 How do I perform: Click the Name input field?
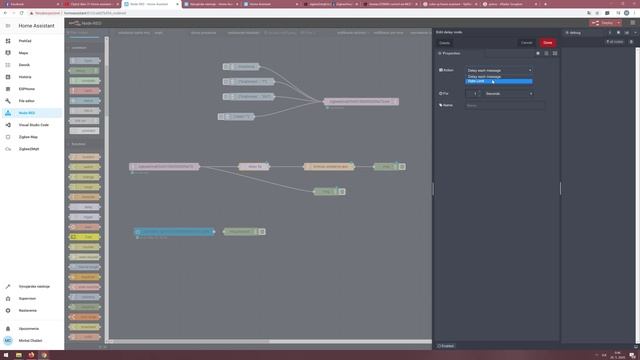coord(504,105)
